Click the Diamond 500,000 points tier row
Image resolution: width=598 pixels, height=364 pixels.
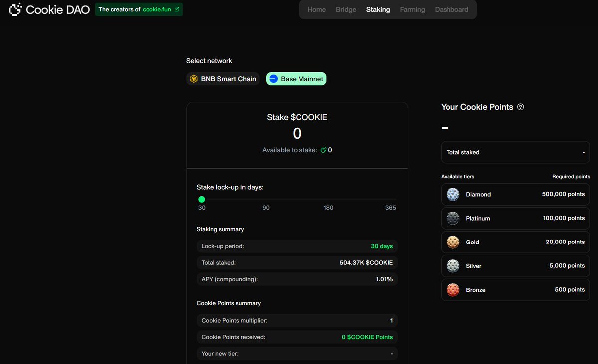[515, 194]
